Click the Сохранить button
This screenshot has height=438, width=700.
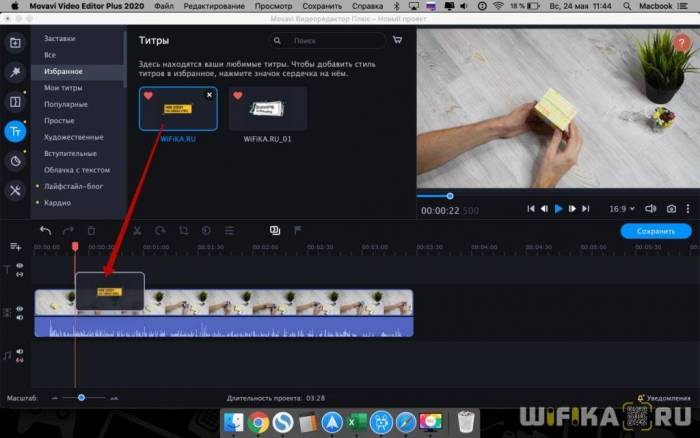[655, 231]
